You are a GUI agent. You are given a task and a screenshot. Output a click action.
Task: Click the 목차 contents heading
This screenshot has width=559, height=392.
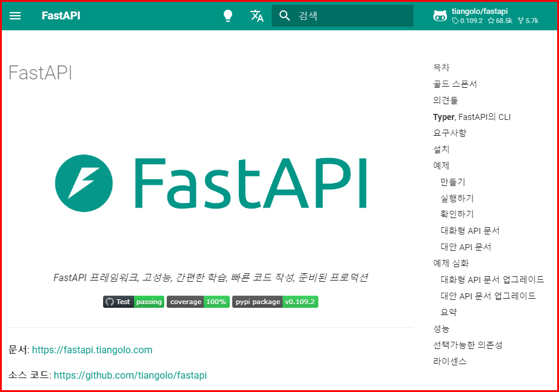point(441,68)
